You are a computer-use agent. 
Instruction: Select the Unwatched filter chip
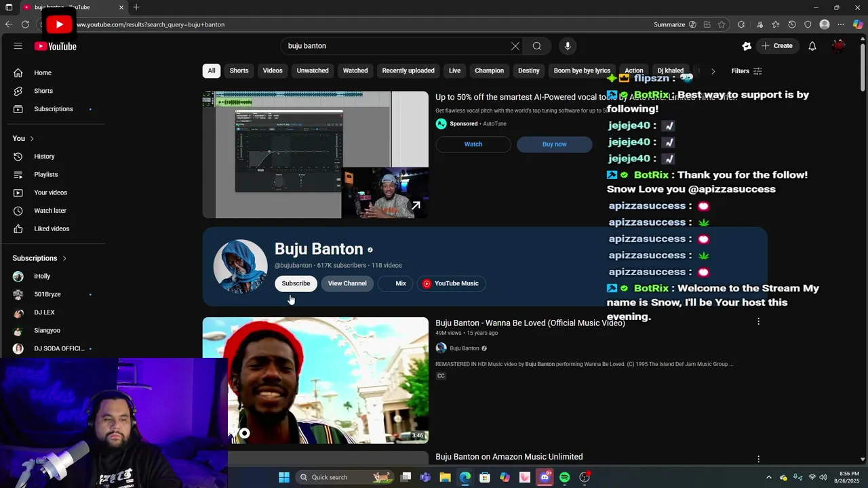pyautogui.click(x=313, y=70)
